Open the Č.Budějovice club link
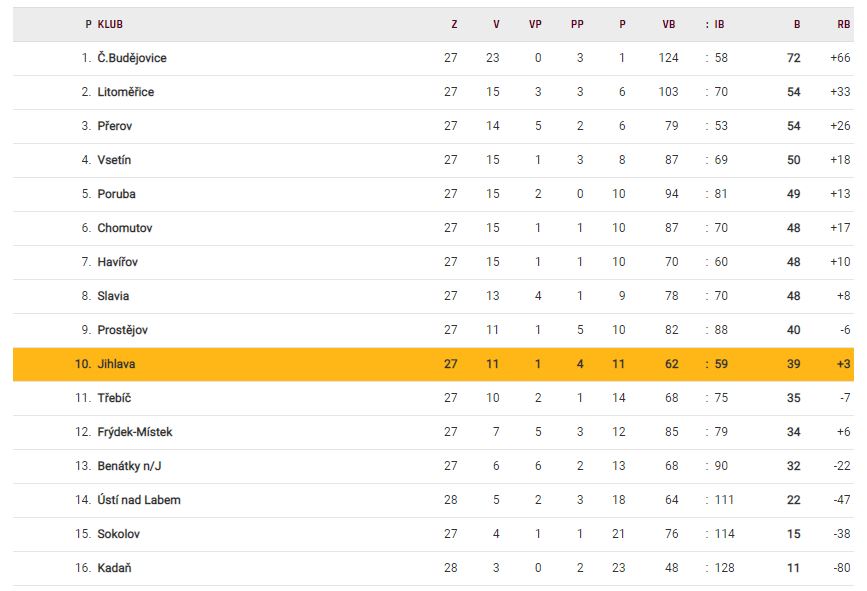This screenshot has width=867, height=591. tap(132, 58)
